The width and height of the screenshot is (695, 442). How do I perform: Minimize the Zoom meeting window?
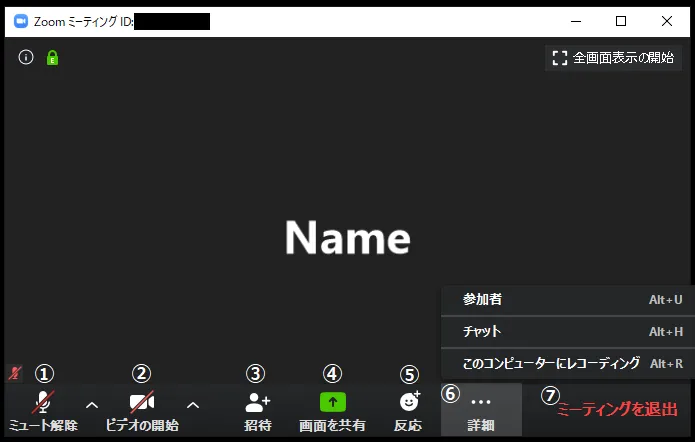(575, 21)
